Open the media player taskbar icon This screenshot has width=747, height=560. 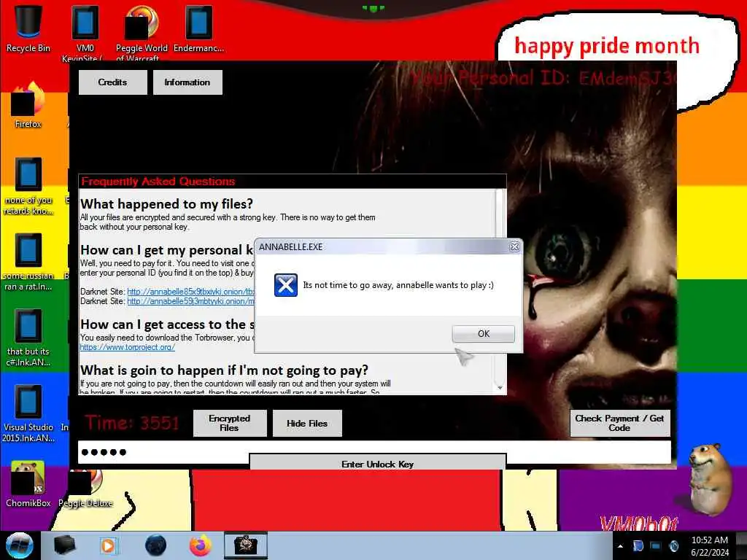click(x=108, y=545)
